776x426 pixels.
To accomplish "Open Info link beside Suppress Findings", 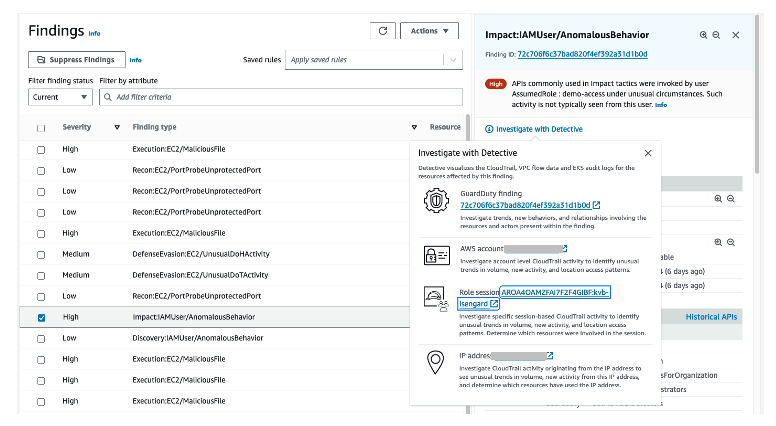I will [x=135, y=60].
